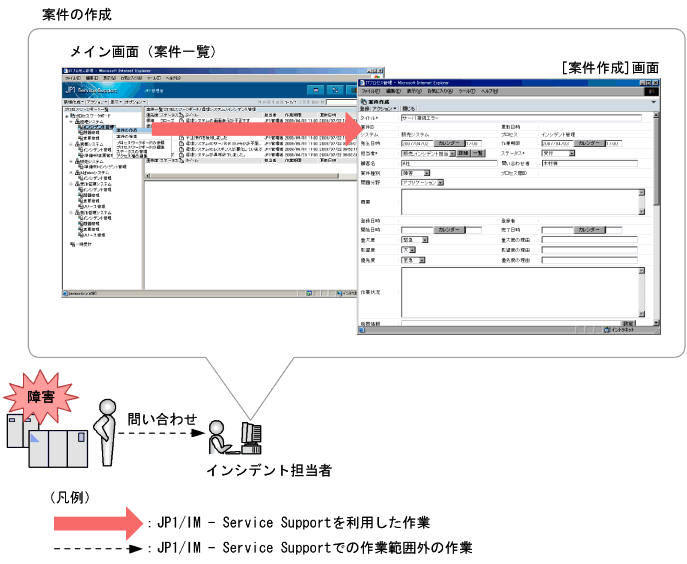This screenshot has width=687, height=564.
Task: Click 閉じる in the 案件作成 toolbar
Action: click(409, 109)
